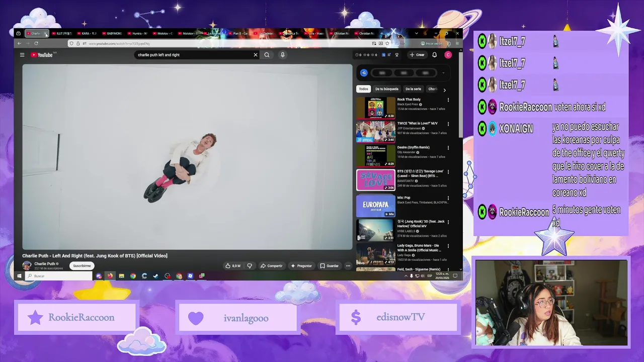Switch to the KARA browser tab
Screen dimensions: 644x362
89,34
